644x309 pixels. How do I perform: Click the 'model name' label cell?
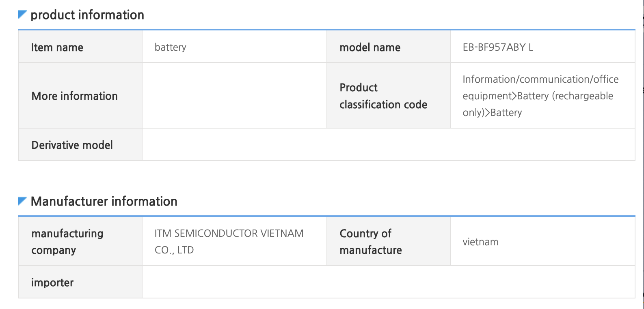(x=370, y=47)
